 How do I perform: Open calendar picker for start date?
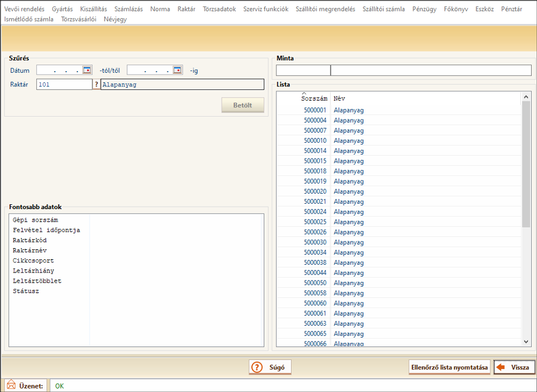click(87, 70)
